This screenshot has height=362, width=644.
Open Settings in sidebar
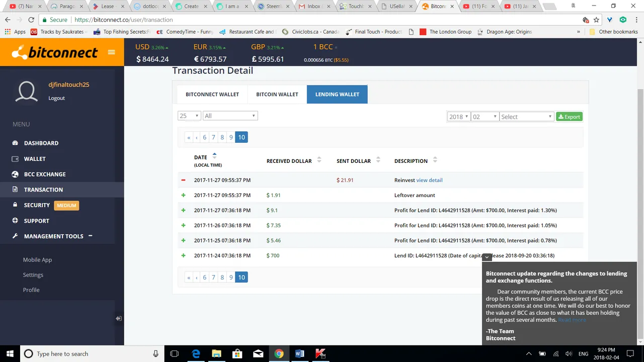pos(33,275)
